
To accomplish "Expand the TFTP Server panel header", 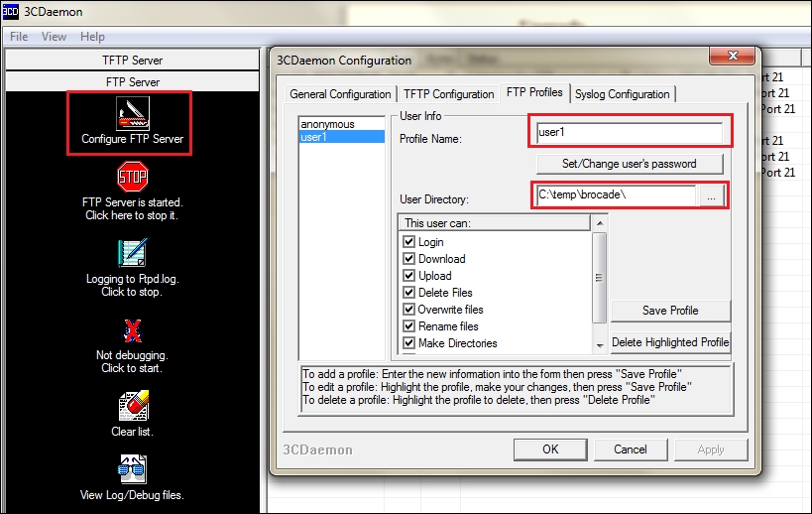I will click(x=132, y=61).
